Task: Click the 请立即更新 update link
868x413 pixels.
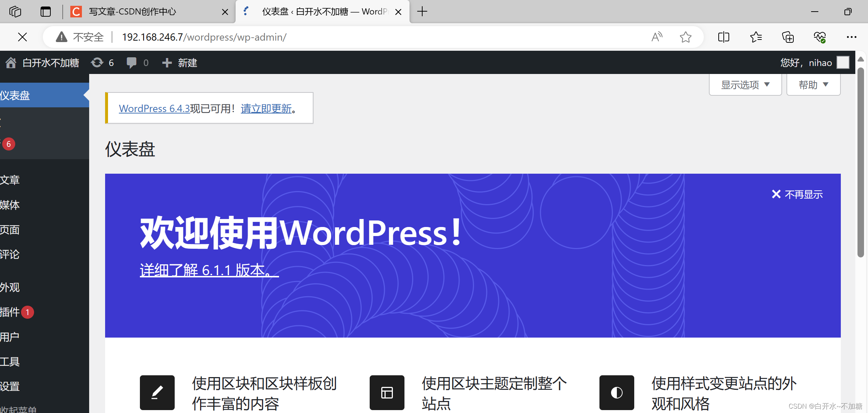Action: point(266,108)
